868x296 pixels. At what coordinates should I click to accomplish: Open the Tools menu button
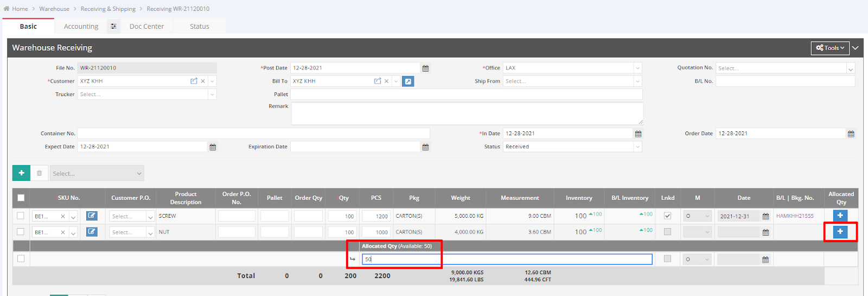pos(830,48)
